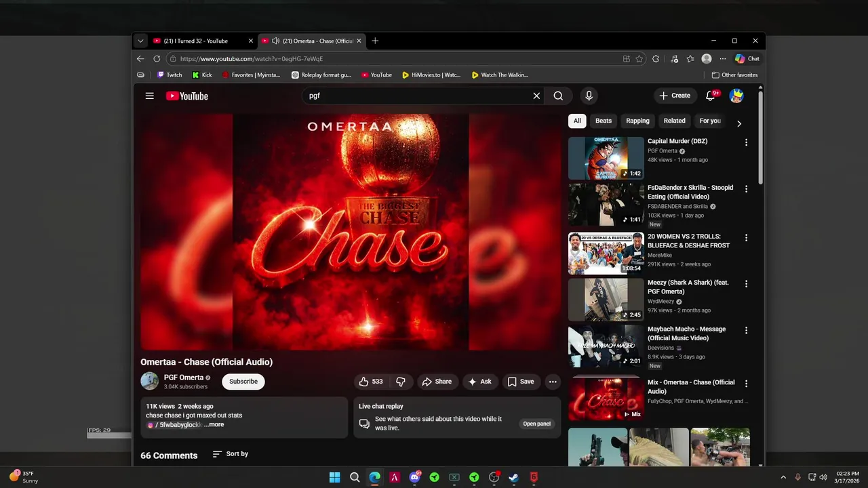Open Capital Murder (DBZ) thumbnail
The image size is (868, 488).
click(x=606, y=158)
